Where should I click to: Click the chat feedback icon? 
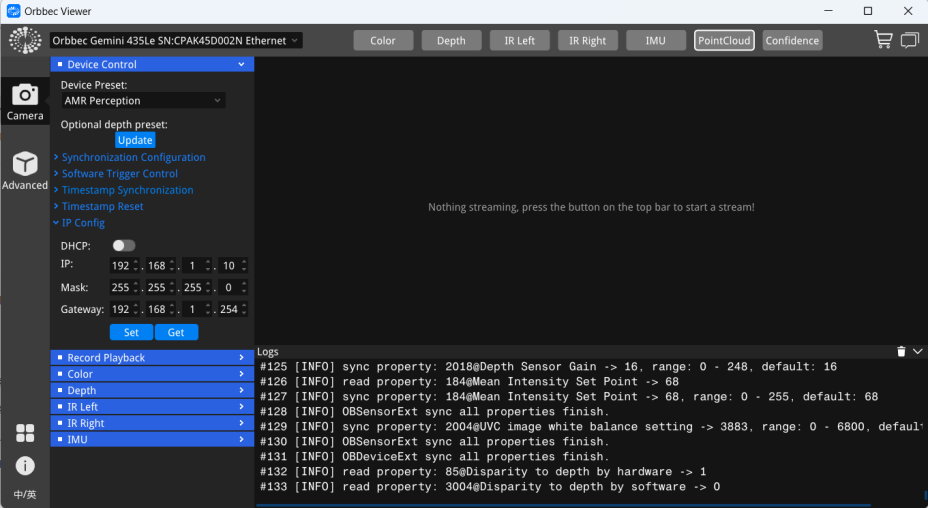coord(909,40)
